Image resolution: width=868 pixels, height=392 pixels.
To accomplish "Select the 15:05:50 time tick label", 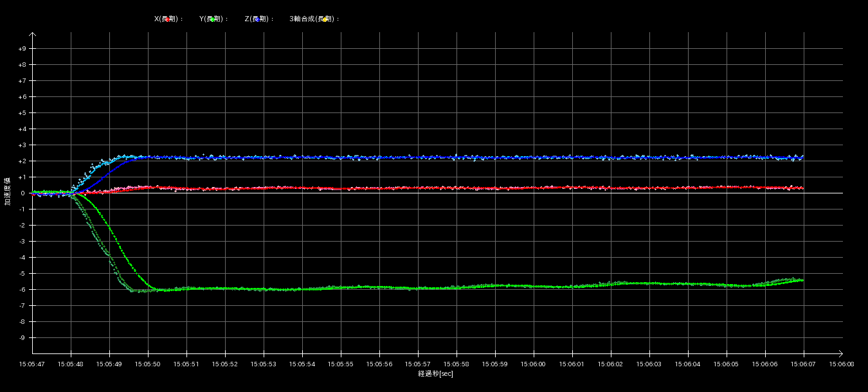I will 148,364.
